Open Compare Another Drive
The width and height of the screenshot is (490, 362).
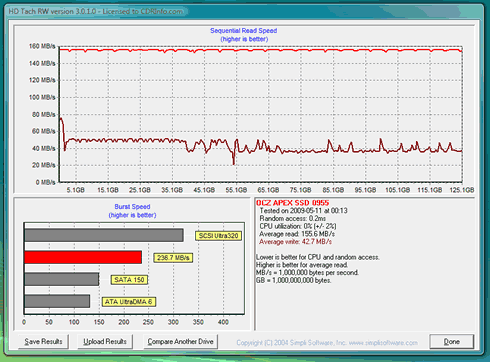point(180,342)
